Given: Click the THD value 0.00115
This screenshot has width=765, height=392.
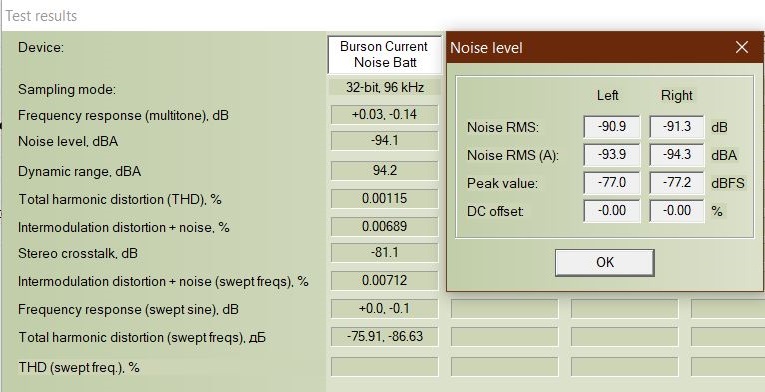Looking at the screenshot, I should point(384,199).
